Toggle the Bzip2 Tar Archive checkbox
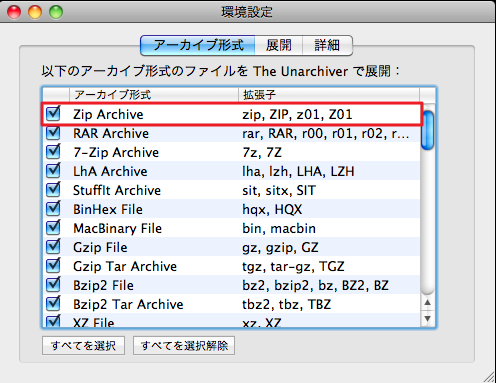 coord(53,304)
